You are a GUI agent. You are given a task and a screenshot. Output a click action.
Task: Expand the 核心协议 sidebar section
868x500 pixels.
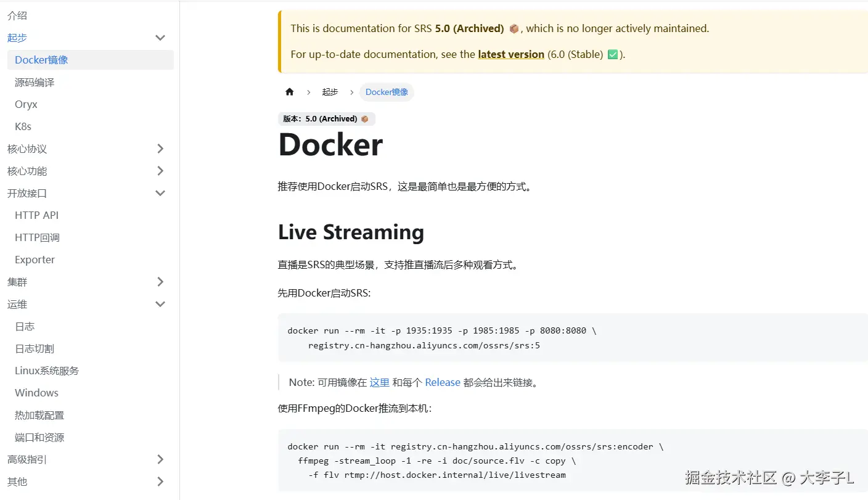pos(160,149)
